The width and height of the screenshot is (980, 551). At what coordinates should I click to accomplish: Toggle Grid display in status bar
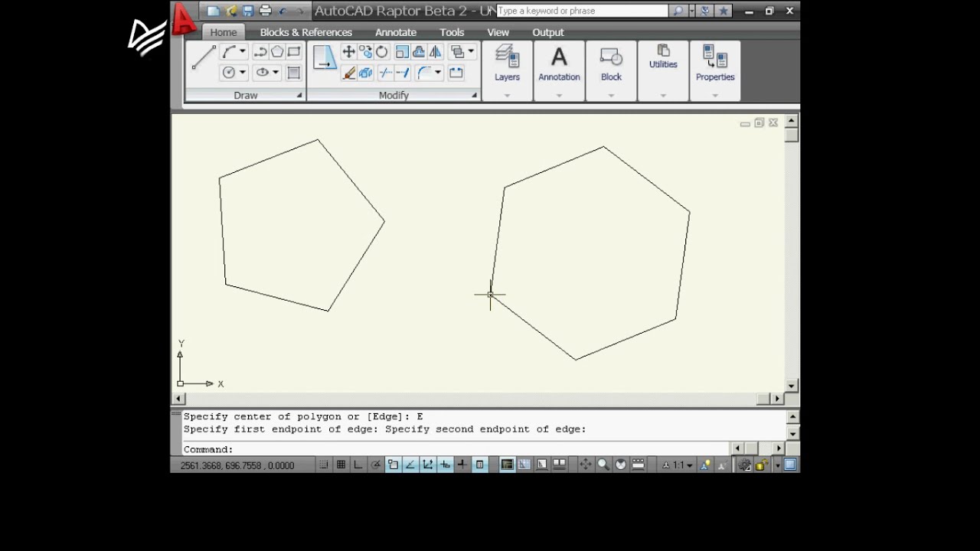pyautogui.click(x=341, y=465)
